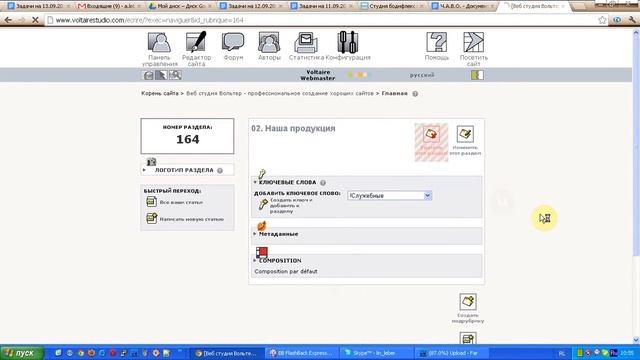Click the section number 164
The width and height of the screenshot is (640, 360).
click(187, 139)
